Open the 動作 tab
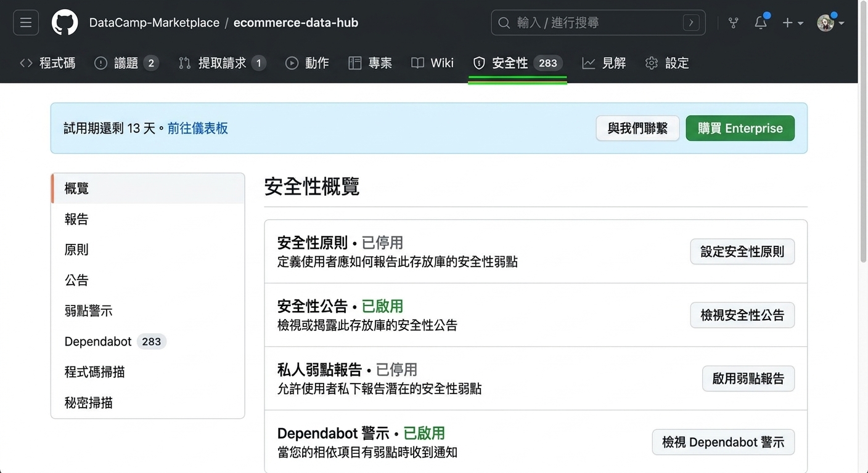The width and height of the screenshot is (868, 473). 307,63
